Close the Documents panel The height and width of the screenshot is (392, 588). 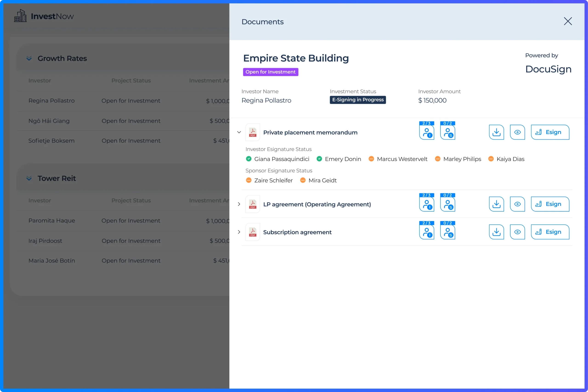tap(568, 21)
